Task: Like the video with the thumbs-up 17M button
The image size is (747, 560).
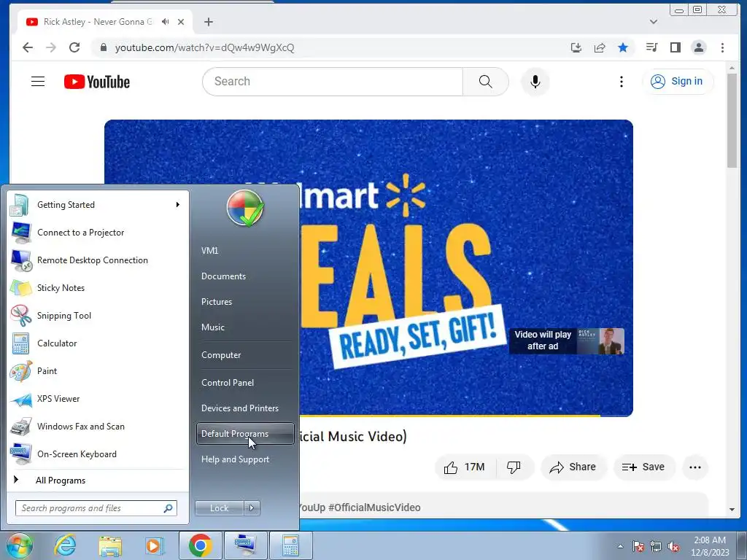Action: 465,467
